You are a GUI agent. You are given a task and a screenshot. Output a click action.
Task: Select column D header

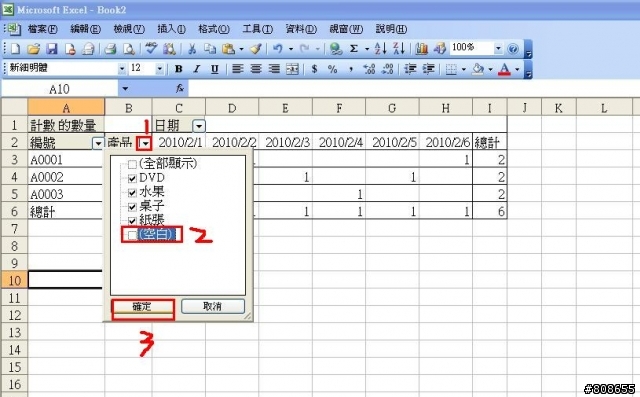[232, 108]
